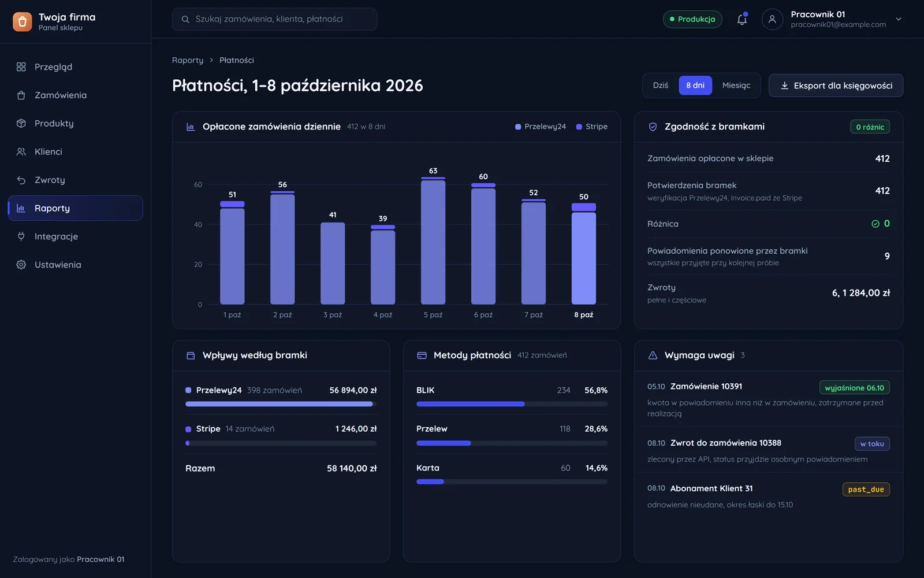Open Zwrot do zamówienia 10388 item

pyautogui.click(x=768, y=451)
